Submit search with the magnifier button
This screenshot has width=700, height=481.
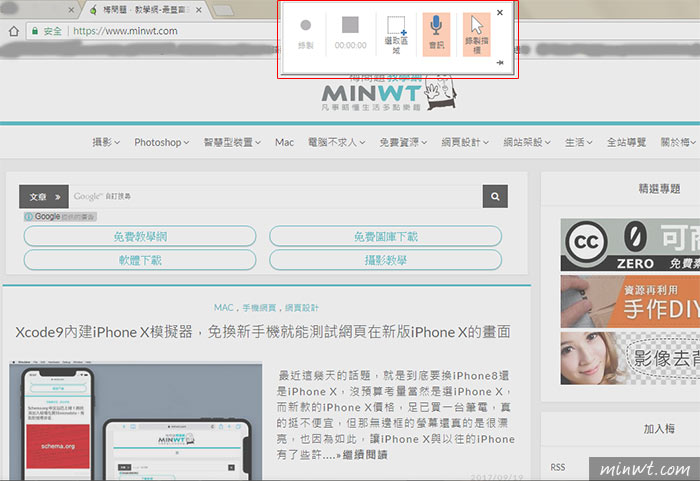(x=495, y=197)
